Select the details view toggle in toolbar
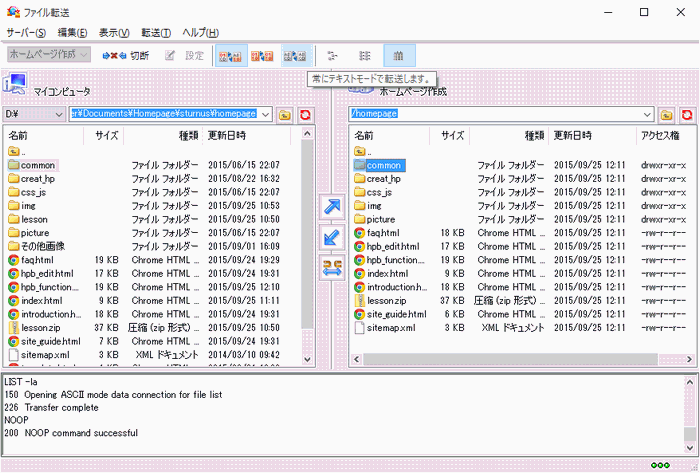 (x=399, y=56)
